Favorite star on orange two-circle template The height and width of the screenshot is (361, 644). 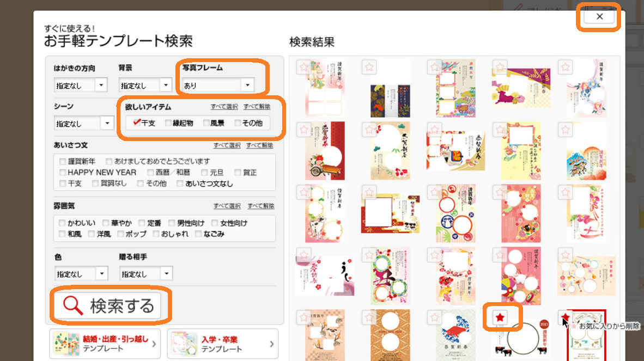[x=369, y=317]
